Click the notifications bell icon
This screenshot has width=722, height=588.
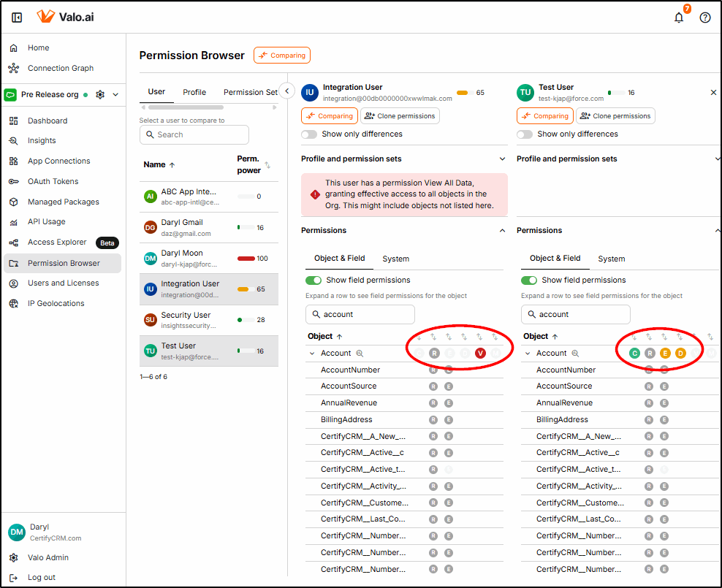(679, 18)
